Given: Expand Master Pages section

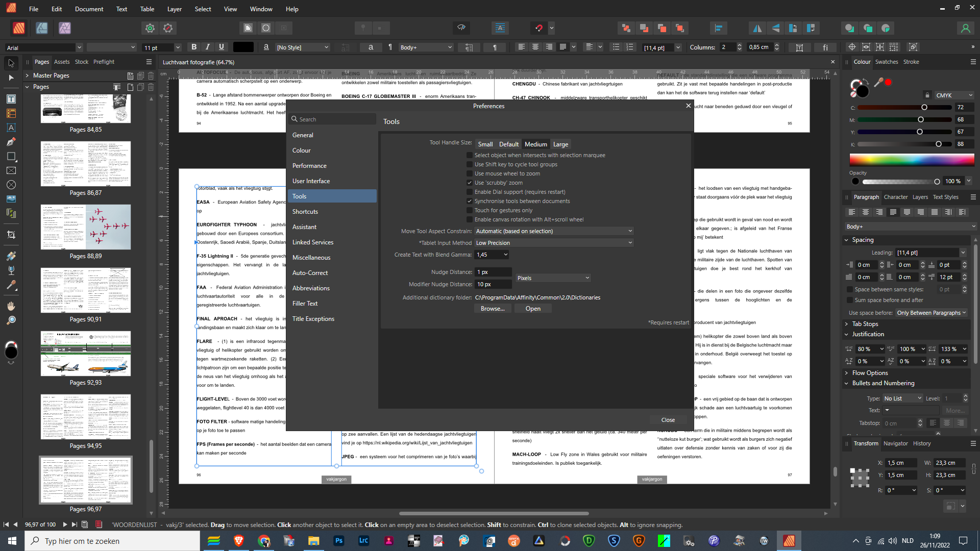Looking at the screenshot, I should pyautogui.click(x=27, y=76).
